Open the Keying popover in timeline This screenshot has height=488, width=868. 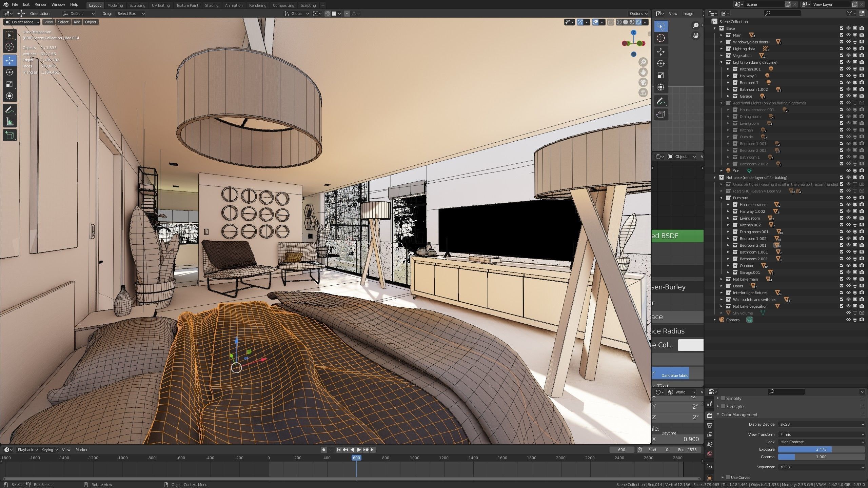click(x=49, y=450)
